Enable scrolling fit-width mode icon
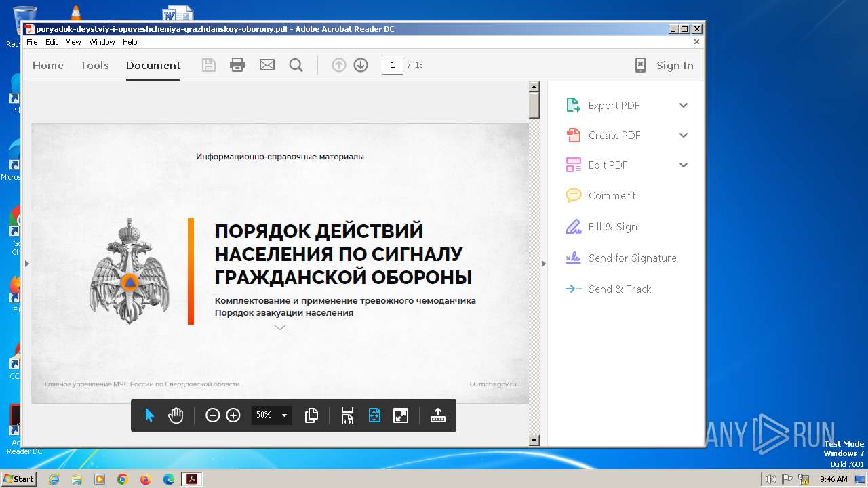Viewport: 868px width, 488px height. tap(347, 415)
